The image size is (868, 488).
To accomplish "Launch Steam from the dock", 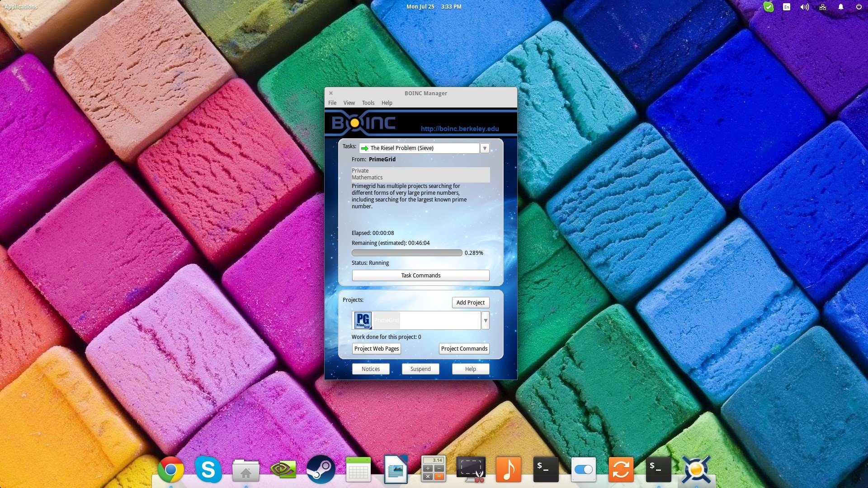I will point(321,469).
